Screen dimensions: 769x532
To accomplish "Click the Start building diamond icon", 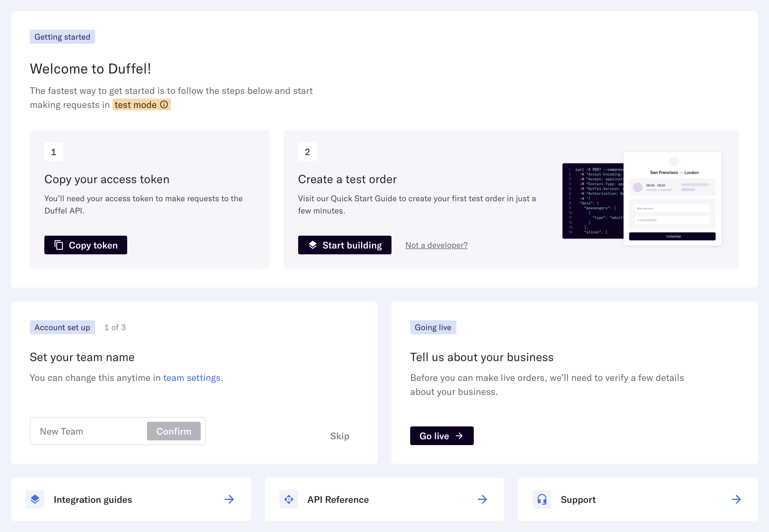I will click(x=313, y=245).
